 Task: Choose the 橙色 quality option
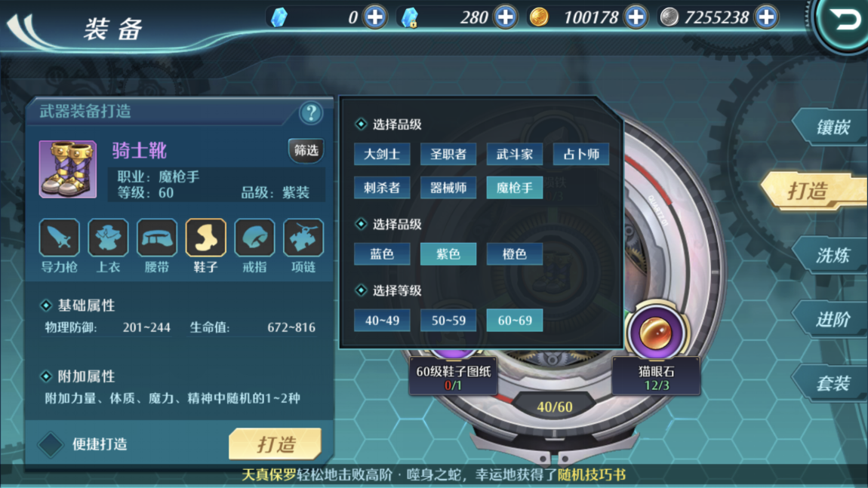pos(514,254)
